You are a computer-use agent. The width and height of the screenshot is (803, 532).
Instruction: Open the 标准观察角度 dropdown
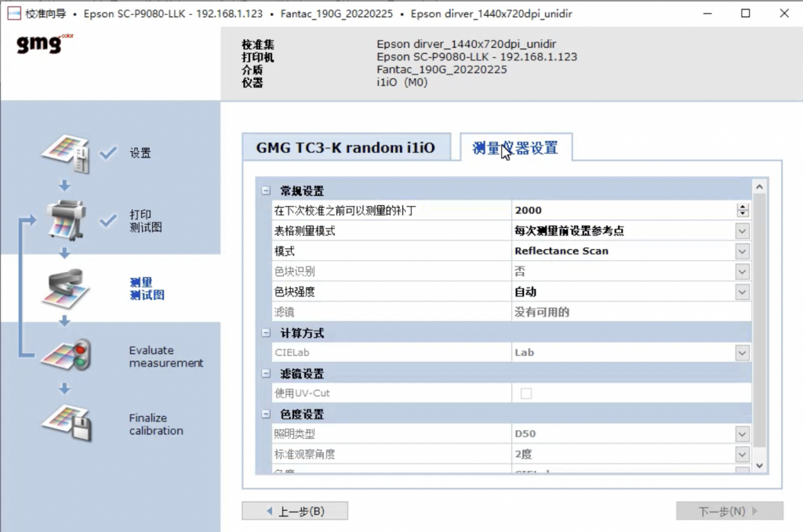tap(742, 454)
